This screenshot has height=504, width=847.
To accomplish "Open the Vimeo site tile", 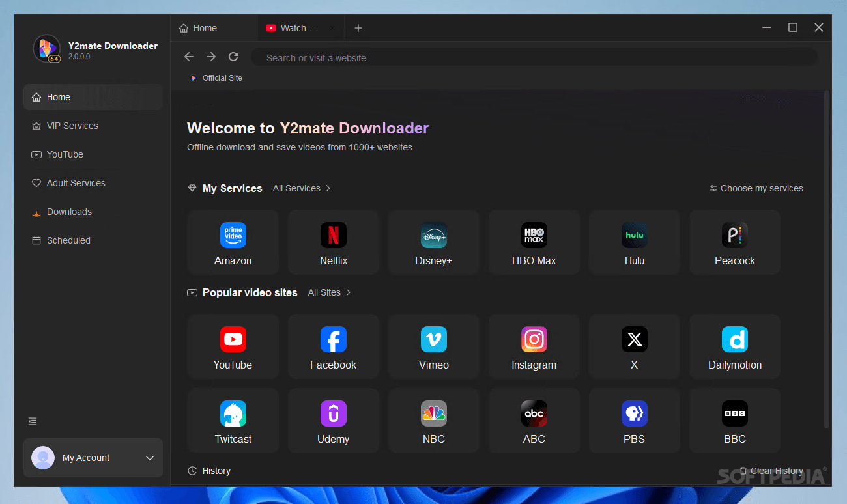I will coord(433,346).
